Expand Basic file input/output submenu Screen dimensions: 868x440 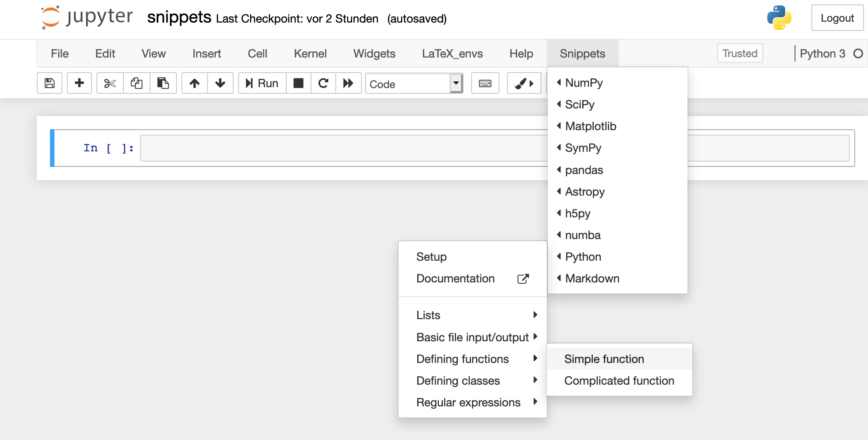click(472, 337)
